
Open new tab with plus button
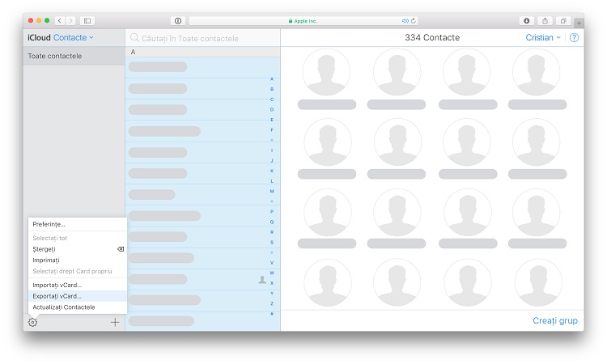pyautogui.click(x=578, y=22)
